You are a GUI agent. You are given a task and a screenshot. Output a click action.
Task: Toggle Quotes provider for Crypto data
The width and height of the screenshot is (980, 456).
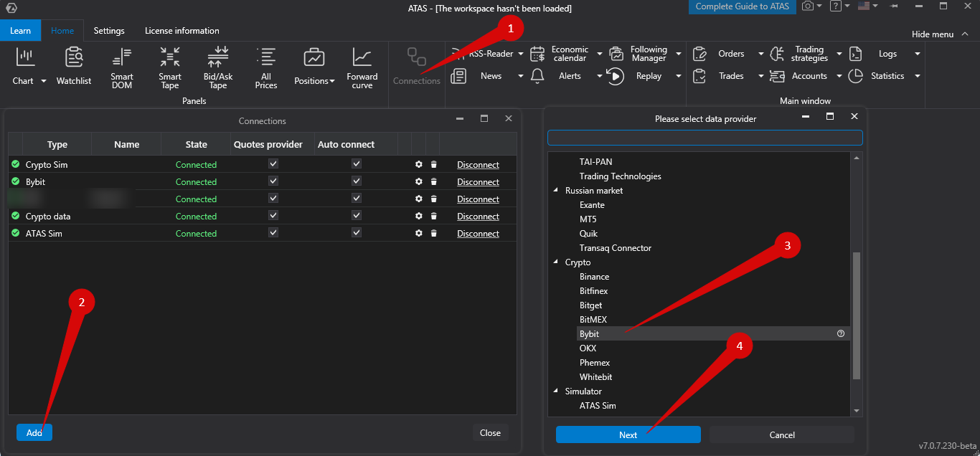[x=273, y=215]
